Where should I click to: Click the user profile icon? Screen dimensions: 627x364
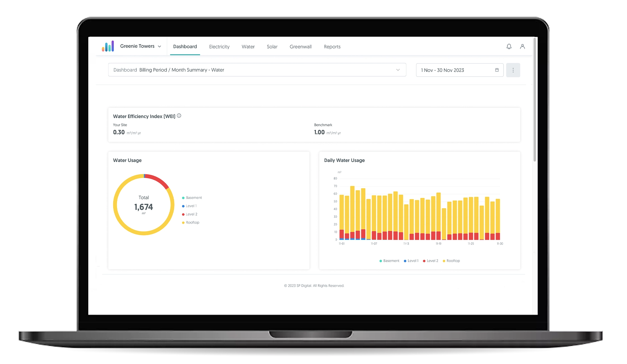click(522, 46)
